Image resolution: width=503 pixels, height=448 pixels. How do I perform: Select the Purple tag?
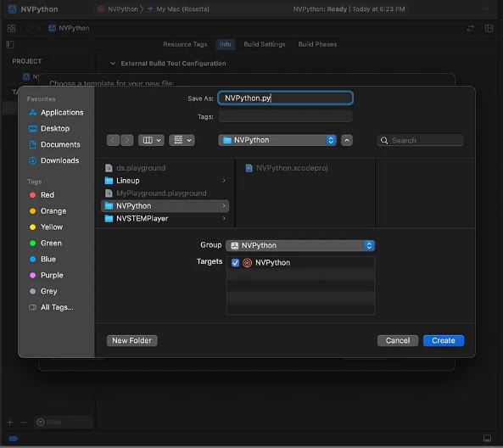click(x=46, y=275)
